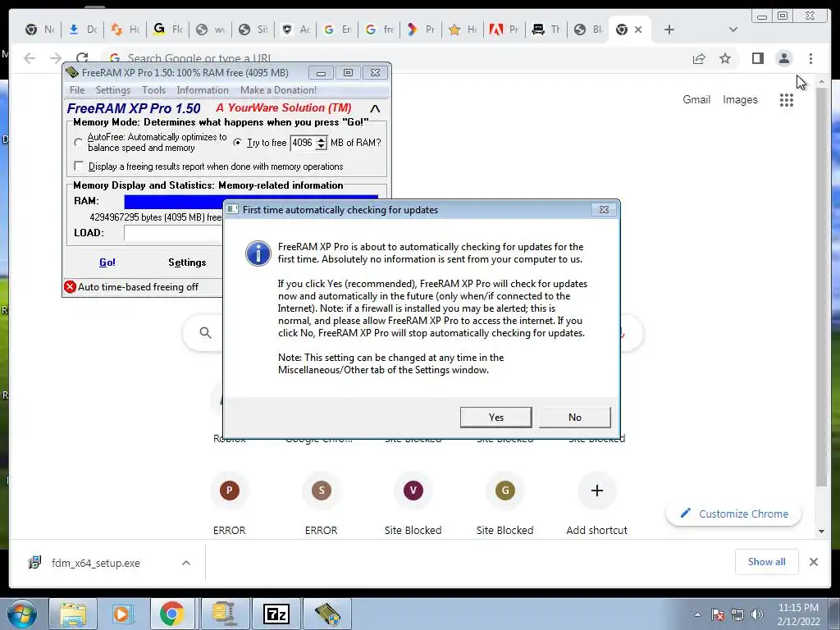The height and width of the screenshot is (630, 840).
Task: Open Chrome profile avatar
Action: (783, 58)
